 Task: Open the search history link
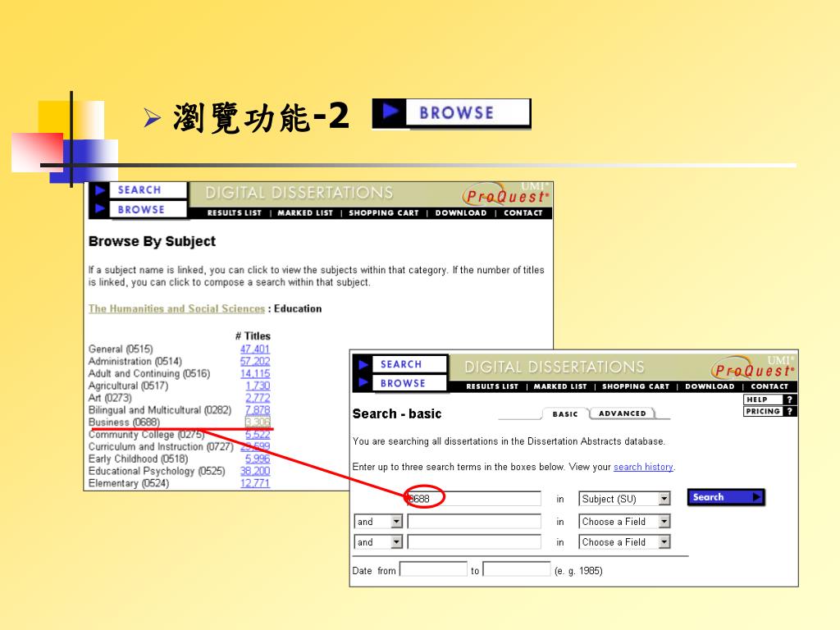click(643, 467)
